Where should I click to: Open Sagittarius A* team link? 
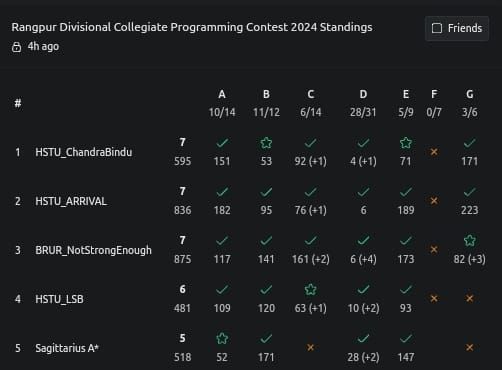pos(67,348)
